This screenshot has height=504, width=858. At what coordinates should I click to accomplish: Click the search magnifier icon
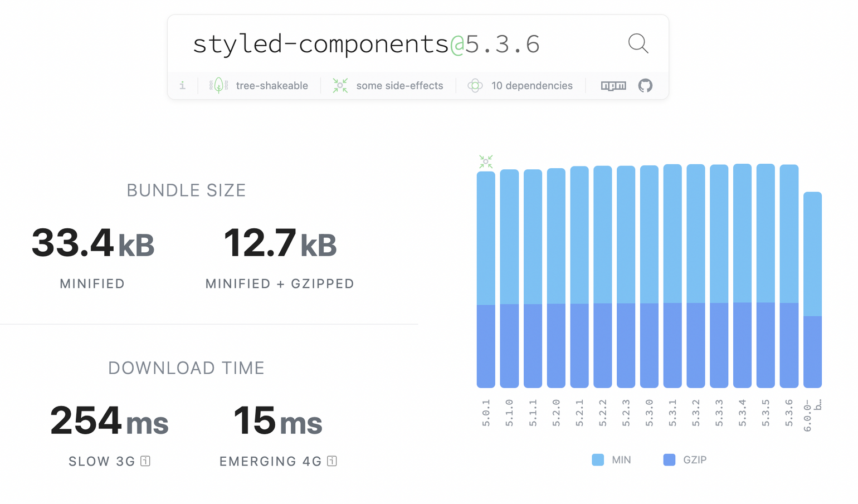(x=638, y=43)
